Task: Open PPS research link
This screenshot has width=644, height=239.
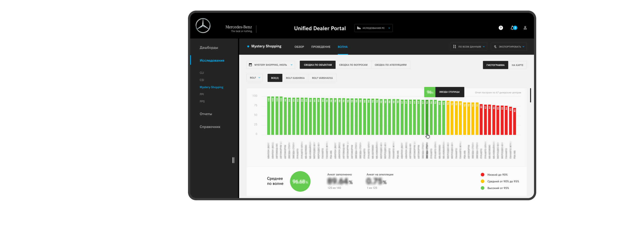Action: (x=202, y=102)
